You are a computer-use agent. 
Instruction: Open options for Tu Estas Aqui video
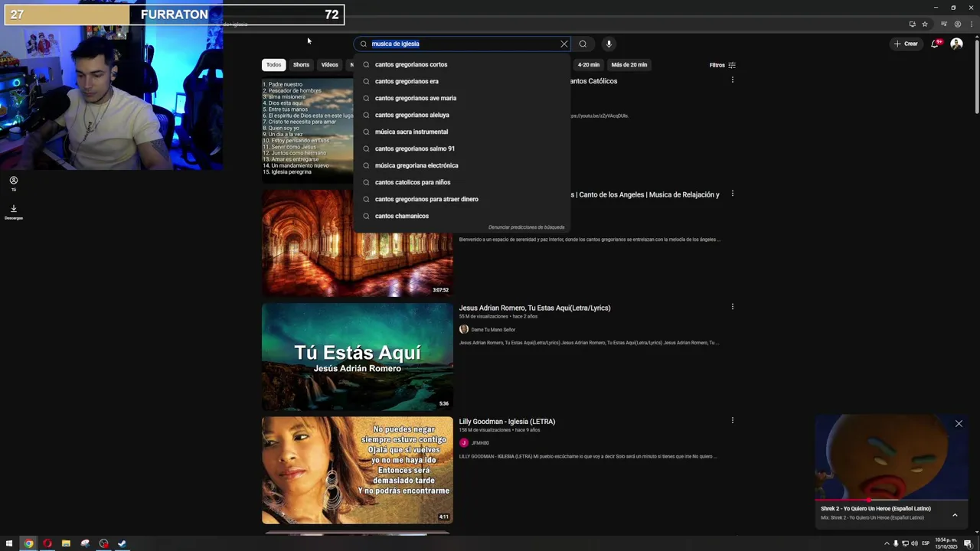pos(733,307)
